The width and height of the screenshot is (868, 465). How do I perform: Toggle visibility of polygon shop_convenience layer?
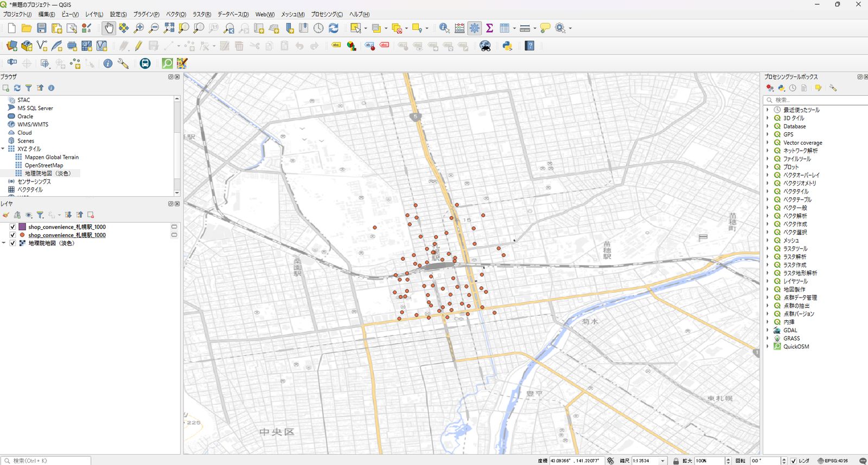coord(12,227)
